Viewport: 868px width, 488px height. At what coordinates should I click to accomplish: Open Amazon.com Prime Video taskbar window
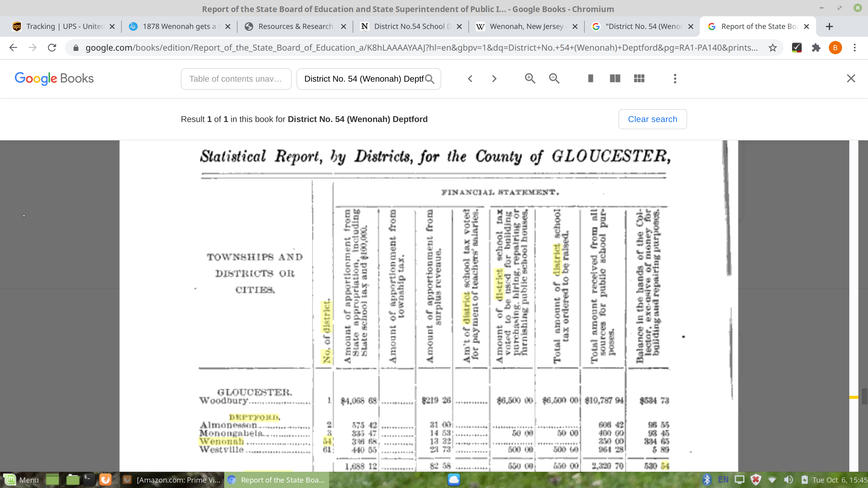[x=172, y=480]
